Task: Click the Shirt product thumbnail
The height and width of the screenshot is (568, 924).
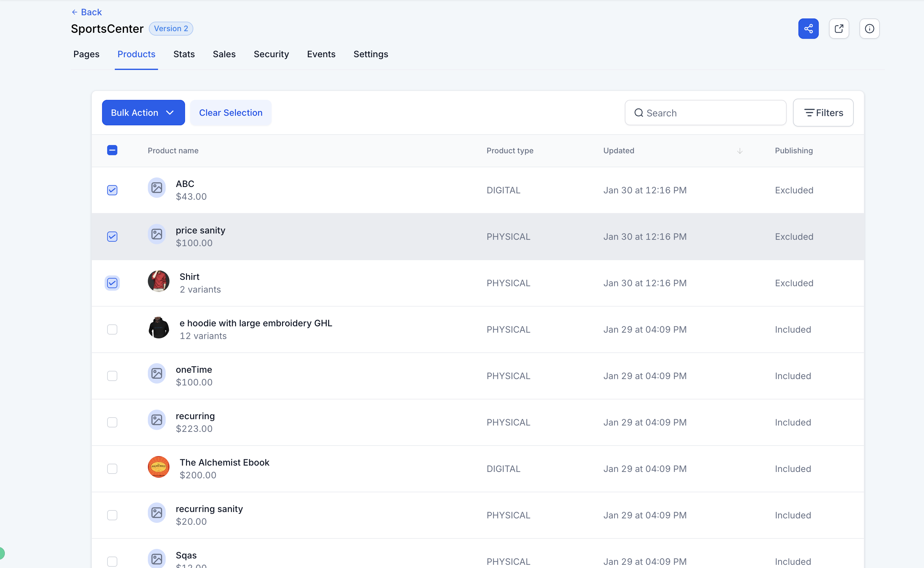Action: click(159, 281)
